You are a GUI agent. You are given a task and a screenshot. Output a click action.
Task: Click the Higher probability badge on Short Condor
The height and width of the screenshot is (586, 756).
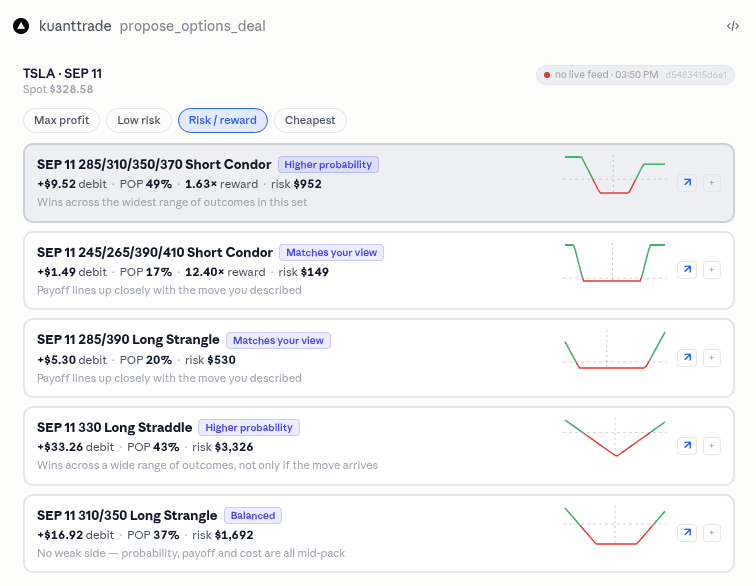pos(328,164)
